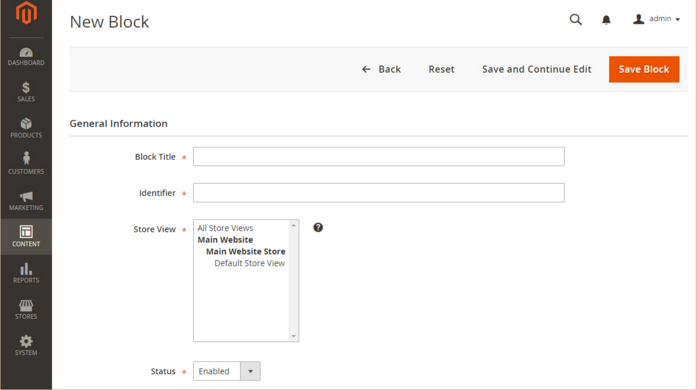Select All Store Views option
Screen dimensions: 697x390
pyautogui.click(x=225, y=228)
